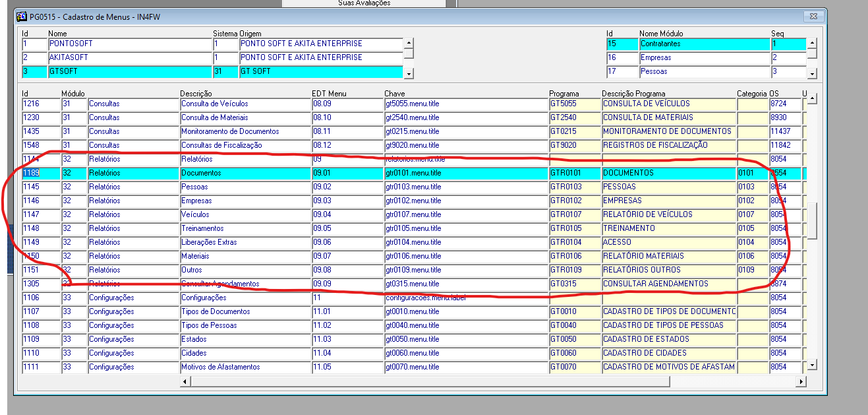Click the horizontal scrollbar thumb

click(430, 381)
